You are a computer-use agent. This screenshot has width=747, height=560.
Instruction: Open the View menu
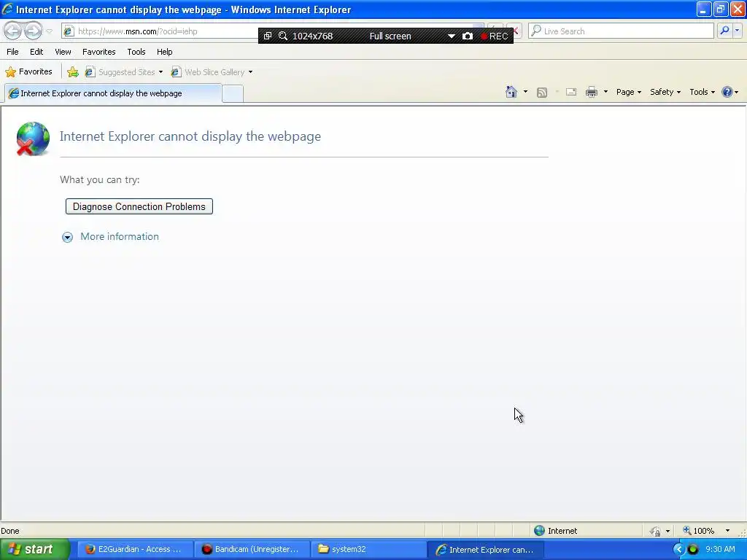63,52
